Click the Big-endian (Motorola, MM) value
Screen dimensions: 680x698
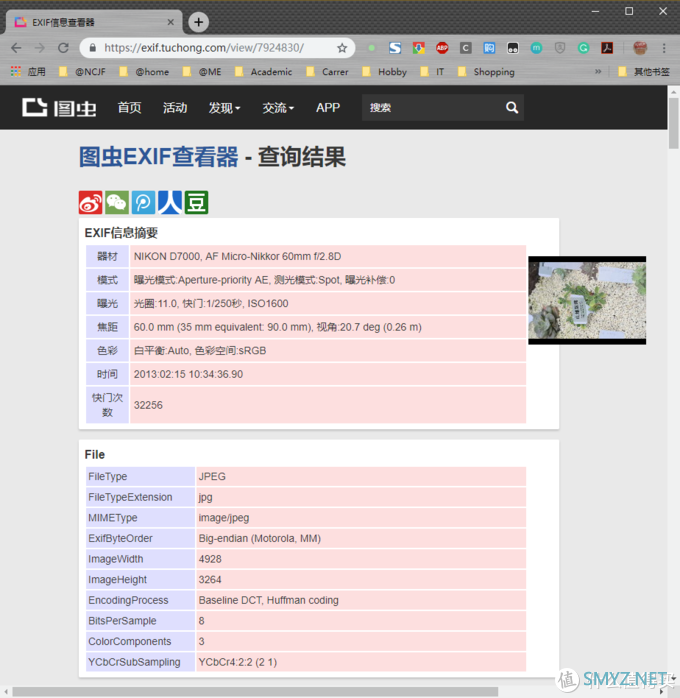[x=260, y=539]
